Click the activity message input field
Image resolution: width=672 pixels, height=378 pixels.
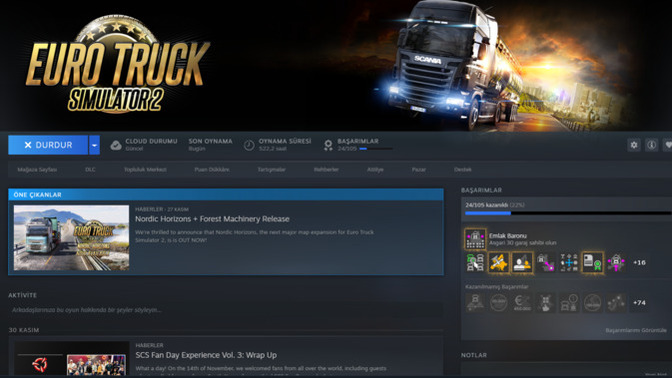[x=225, y=310]
